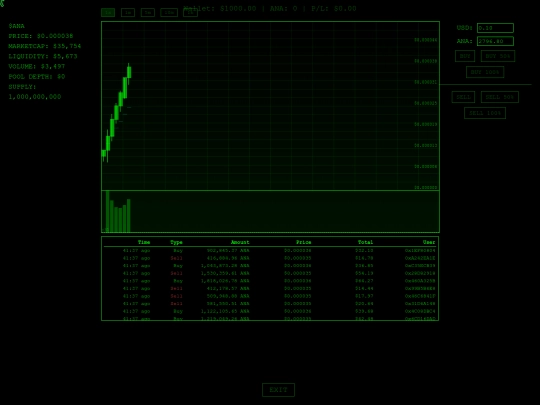Click the POOL DEPTH: $0 readout
This screenshot has height=405, width=540.
(37, 76)
